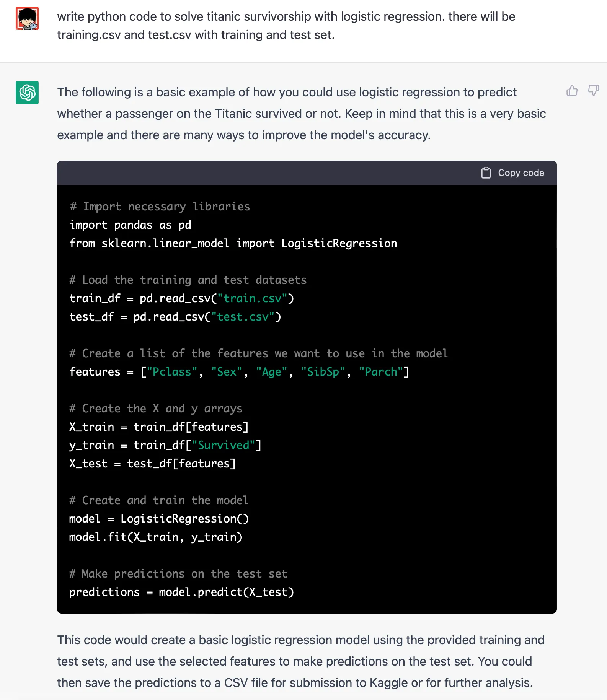The image size is (607, 700).
Task: Click the clipboard icon in the code header
Action: [x=486, y=173]
